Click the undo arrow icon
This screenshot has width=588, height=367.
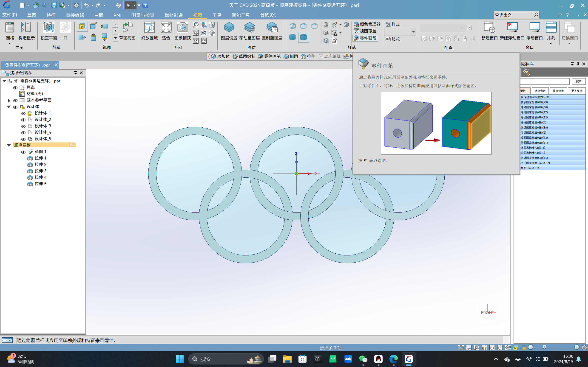pos(86,5)
